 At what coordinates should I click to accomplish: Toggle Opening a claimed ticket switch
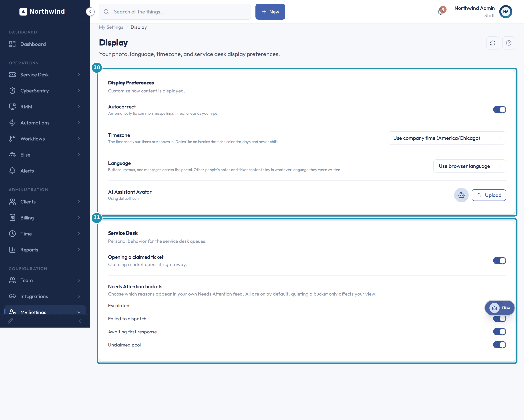[x=499, y=261]
